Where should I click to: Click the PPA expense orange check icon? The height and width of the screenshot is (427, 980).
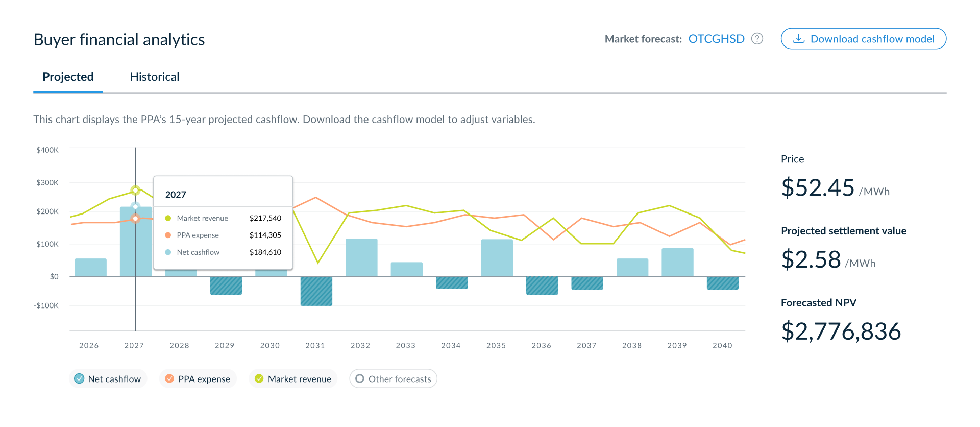coord(169,378)
